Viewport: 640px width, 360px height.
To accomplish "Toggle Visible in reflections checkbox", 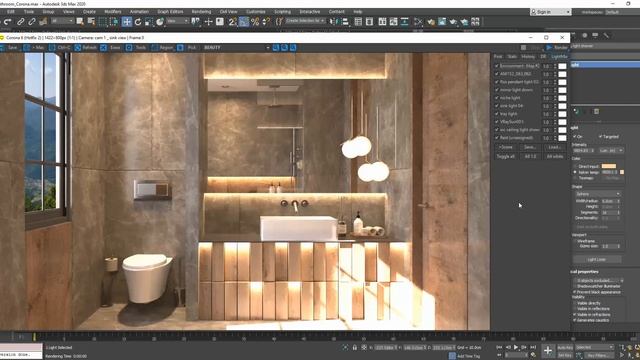I will pyautogui.click(x=575, y=309).
